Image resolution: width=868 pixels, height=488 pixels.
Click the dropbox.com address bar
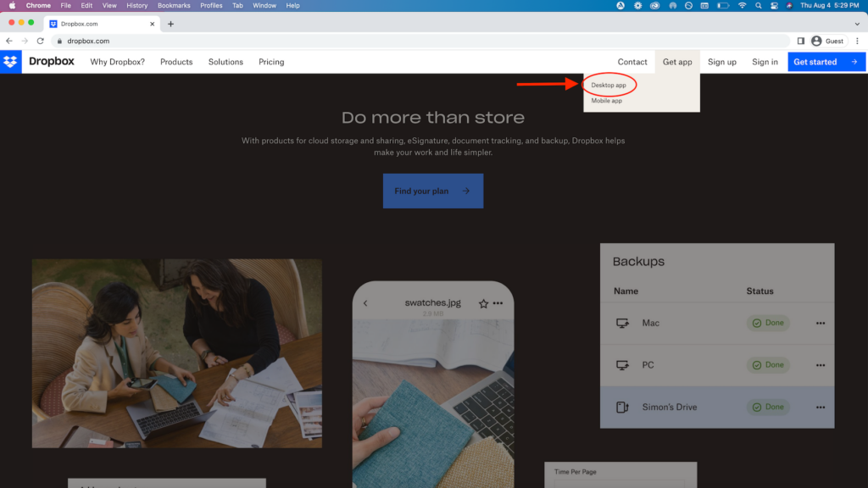pyautogui.click(x=420, y=41)
